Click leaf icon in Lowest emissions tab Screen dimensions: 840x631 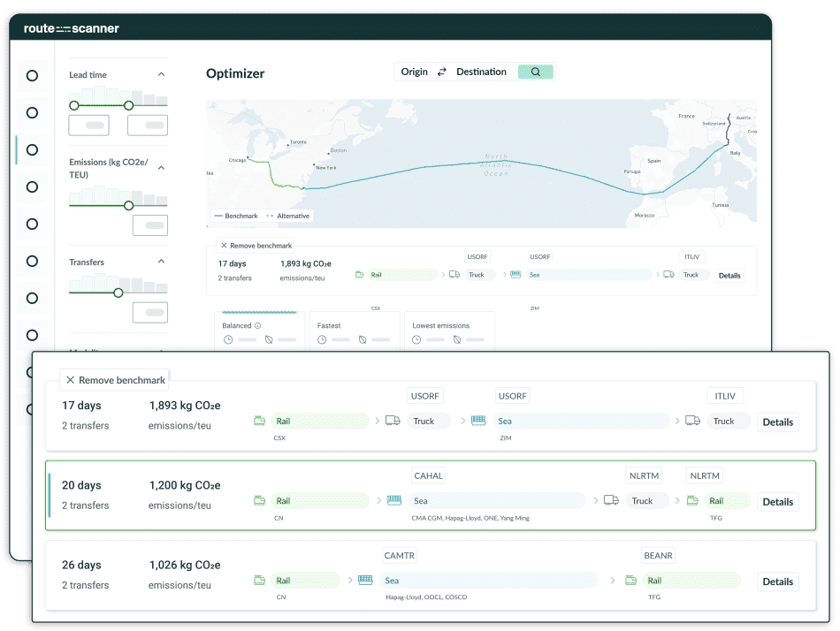click(x=457, y=339)
